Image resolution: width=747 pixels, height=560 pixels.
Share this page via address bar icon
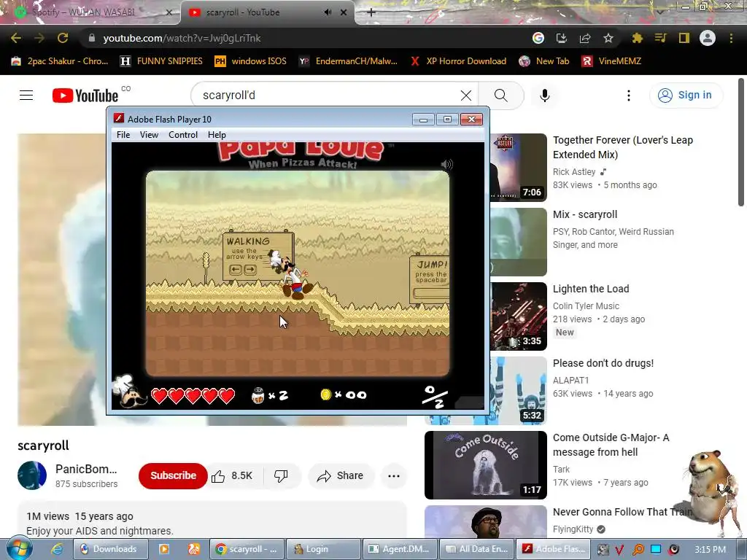[585, 38]
